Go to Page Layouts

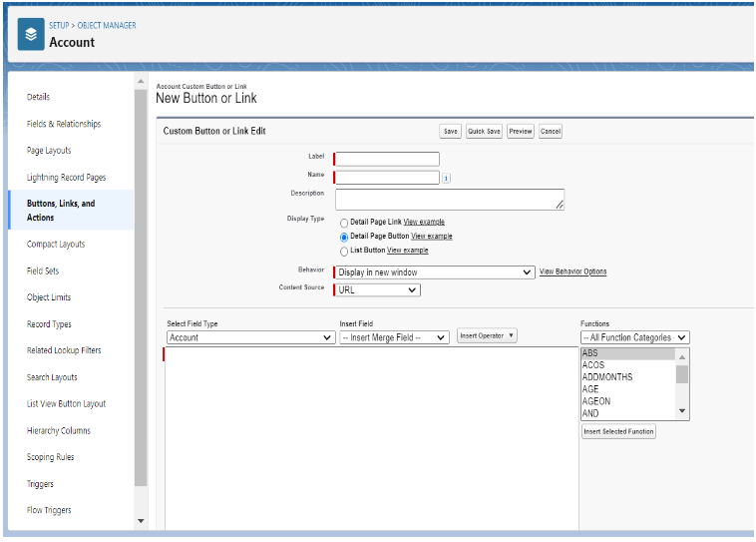coord(49,151)
